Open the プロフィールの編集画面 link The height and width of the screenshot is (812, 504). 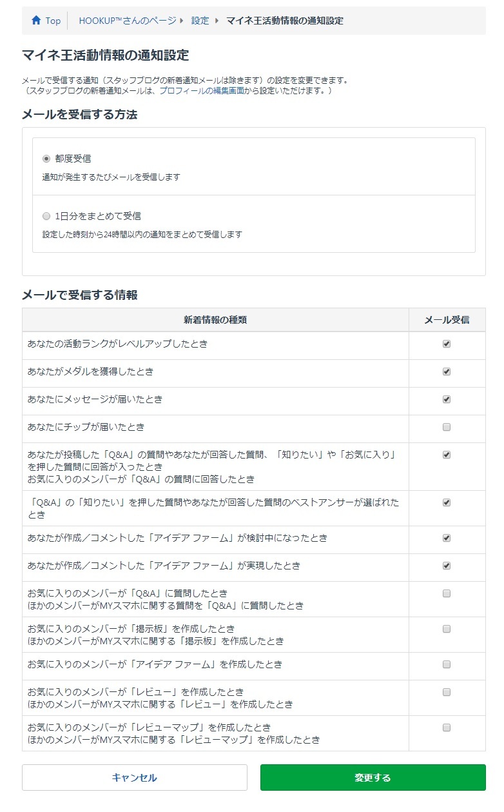coord(202,91)
